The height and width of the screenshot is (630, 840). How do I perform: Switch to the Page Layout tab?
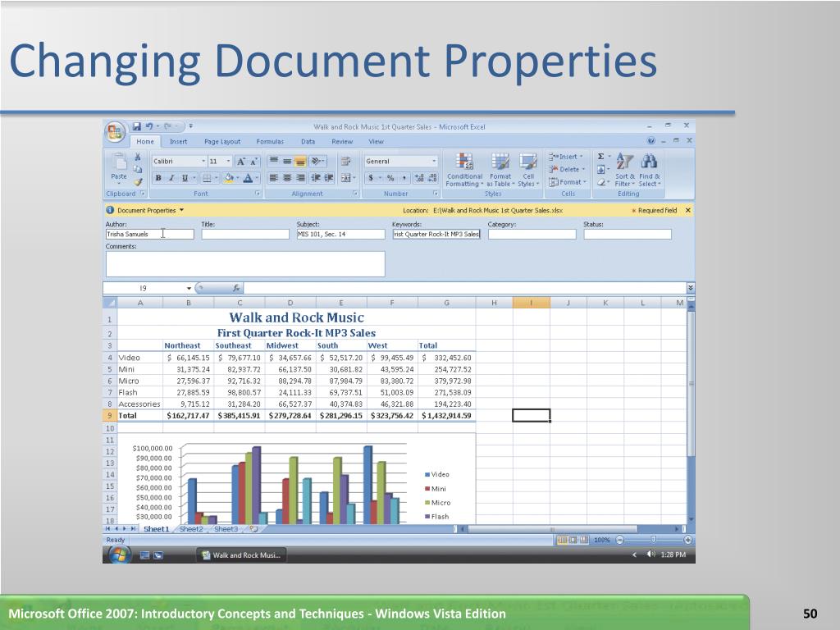222,141
